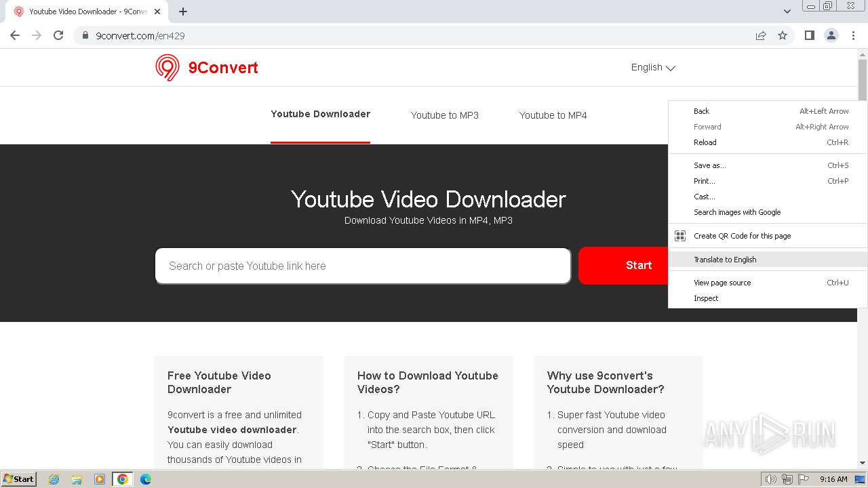
Task: Click the Windows Start button
Action: pyautogui.click(x=18, y=479)
